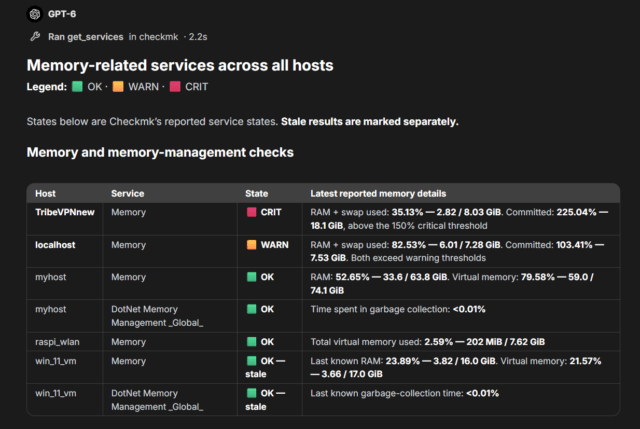The width and height of the screenshot is (640, 429).
Task: Click the red CRIT legend square
Action: [x=175, y=87]
